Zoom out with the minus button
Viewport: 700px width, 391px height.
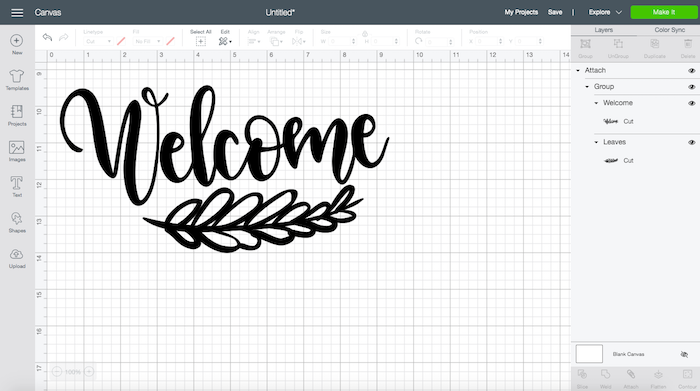pyautogui.click(x=57, y=371)
